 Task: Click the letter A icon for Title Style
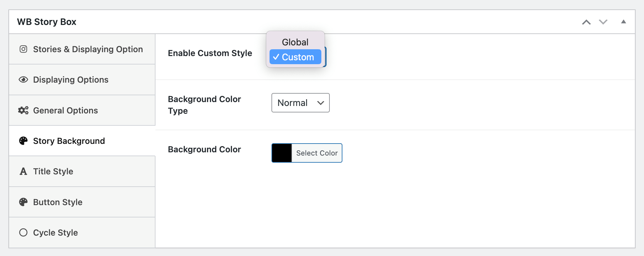tap(23, 171)
